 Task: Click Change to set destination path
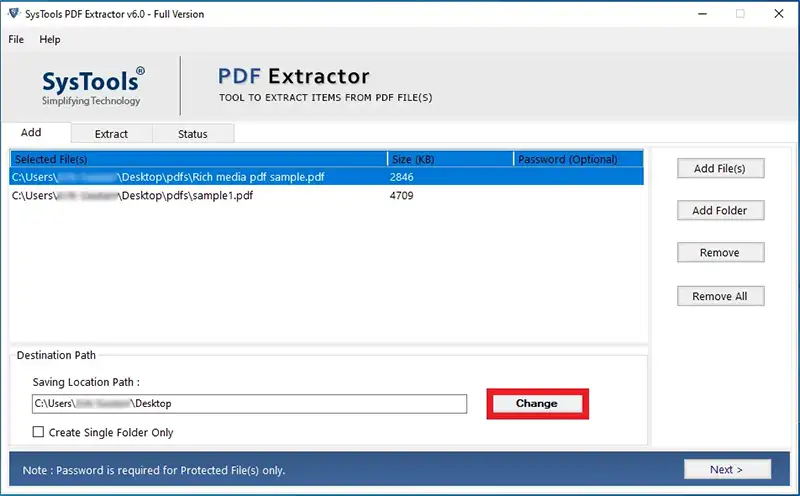coord(537,404)
